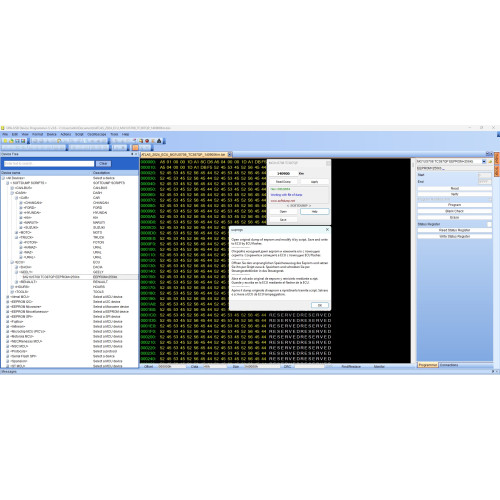Click the Device name column header
The width and height of the screenshot is (500, 500).
pyautogui.click(x=46, y=173)
